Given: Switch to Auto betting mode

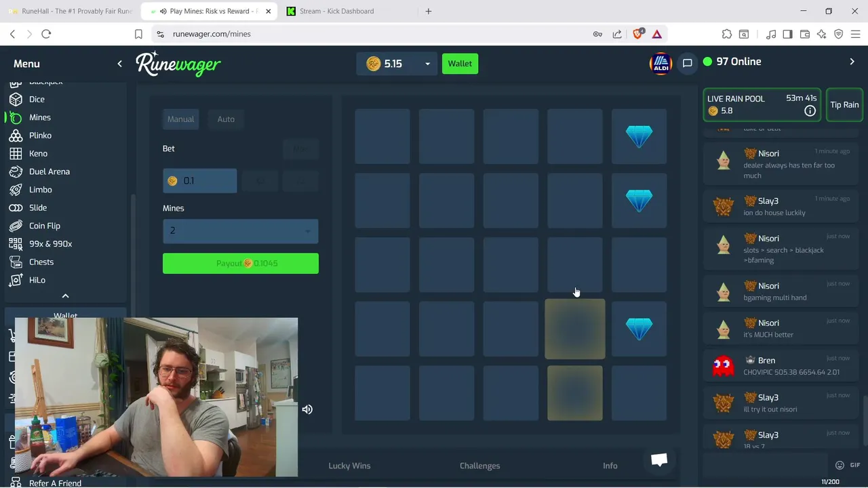Looking at the screenshot, I should pyautogui.click(x=226, y=119).
